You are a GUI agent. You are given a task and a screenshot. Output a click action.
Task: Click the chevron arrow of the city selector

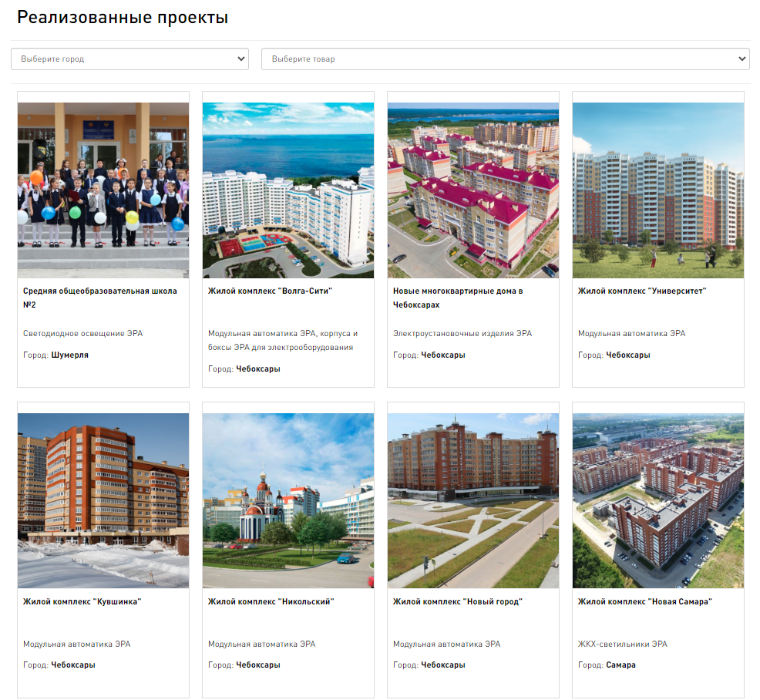(x=241, y=59)
